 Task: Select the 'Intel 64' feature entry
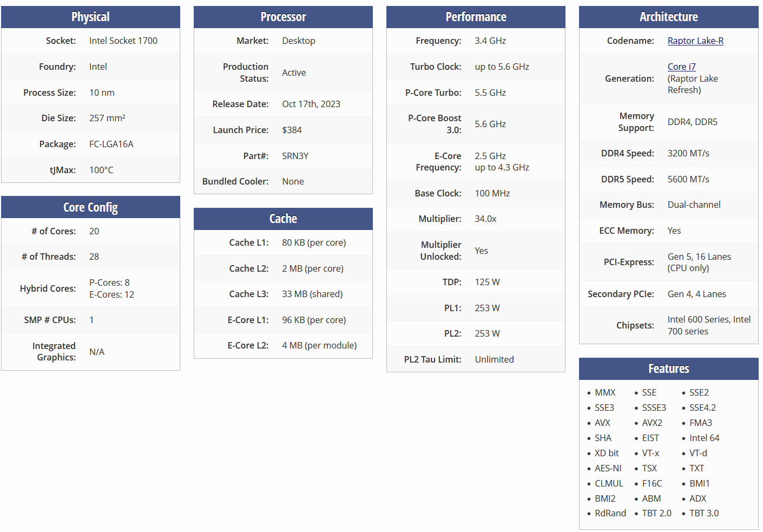click(x=705, y=438)
